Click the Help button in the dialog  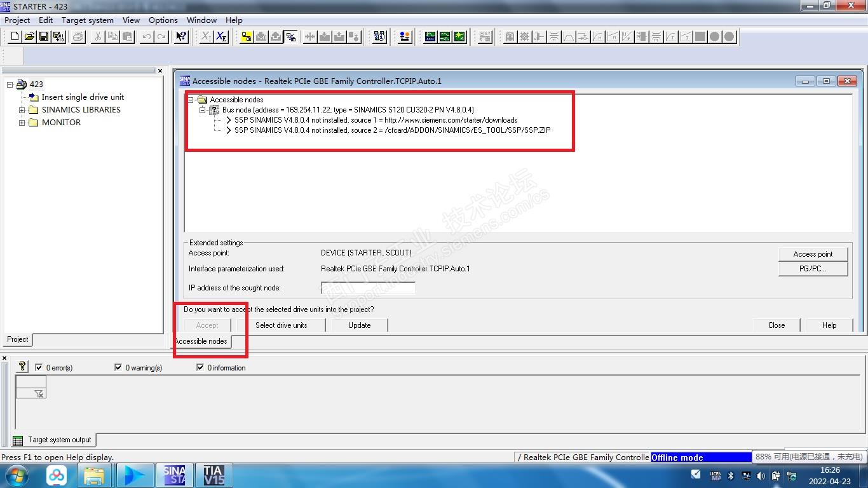tap(829, 325)
